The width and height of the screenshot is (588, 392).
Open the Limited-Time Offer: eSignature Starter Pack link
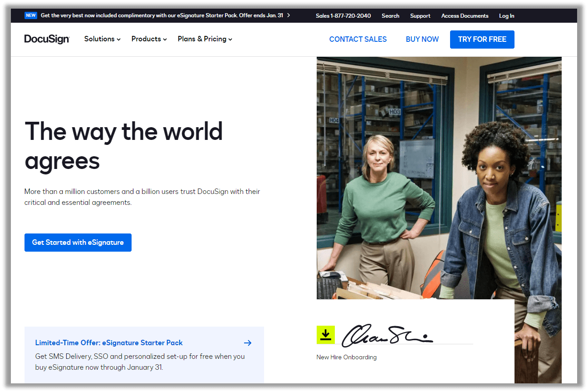pyautogui.click(x=109, y=343)
